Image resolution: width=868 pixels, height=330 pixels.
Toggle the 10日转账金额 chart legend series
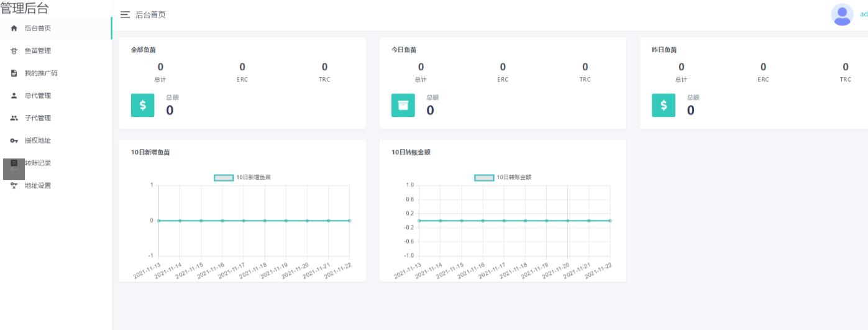pyautogui.click(x=484, y=178)
